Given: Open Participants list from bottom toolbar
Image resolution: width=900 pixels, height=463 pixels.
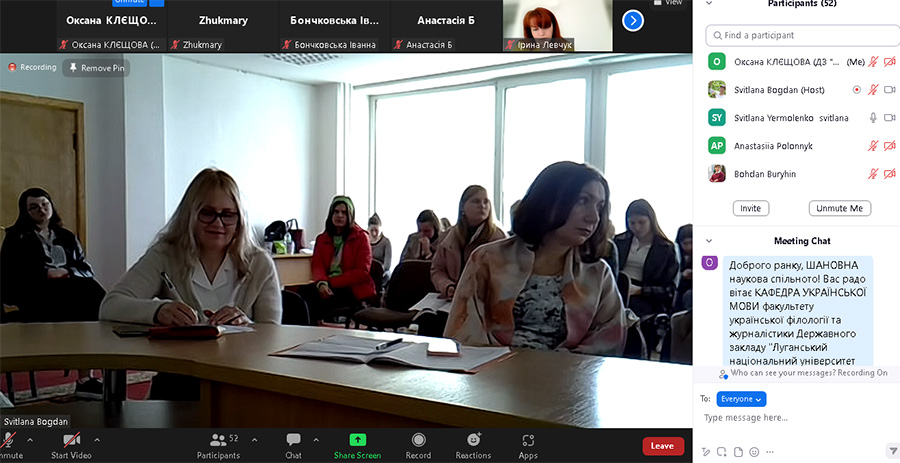Looking at the screenshot, I should pos(219,446).
